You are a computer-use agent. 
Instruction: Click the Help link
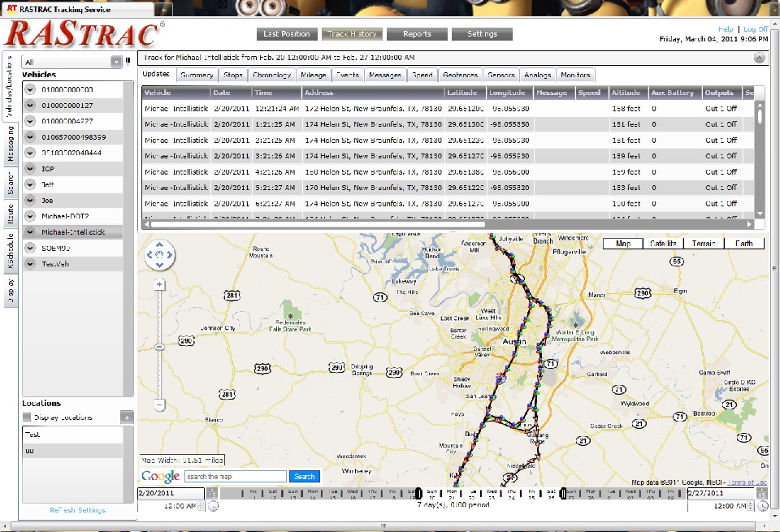pyautogui.click(x=726, y=29)
